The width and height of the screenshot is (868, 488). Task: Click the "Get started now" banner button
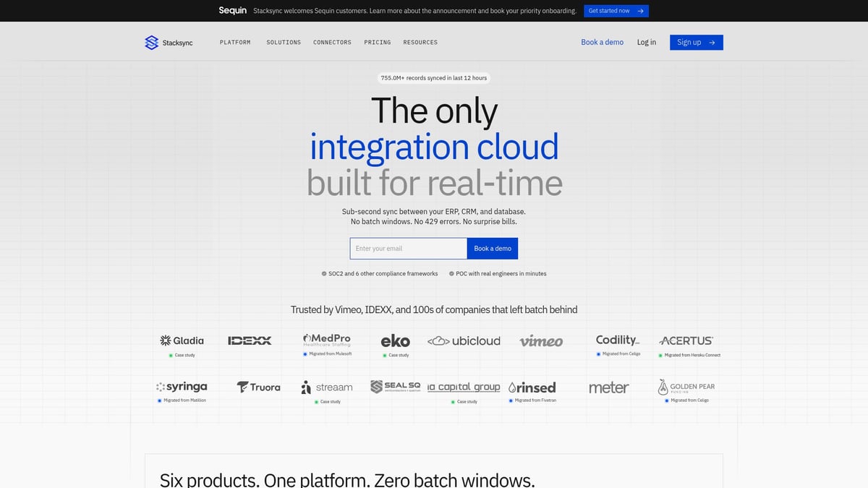coord(616,11)
